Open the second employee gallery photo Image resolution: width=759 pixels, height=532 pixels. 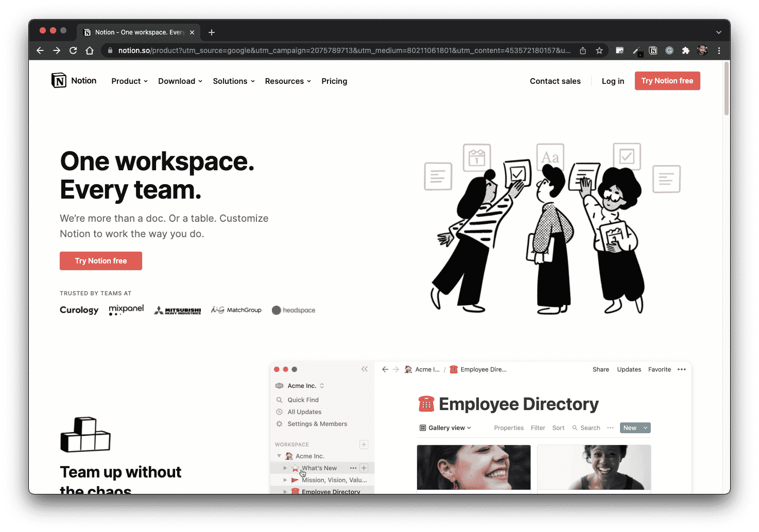(594, 467)
